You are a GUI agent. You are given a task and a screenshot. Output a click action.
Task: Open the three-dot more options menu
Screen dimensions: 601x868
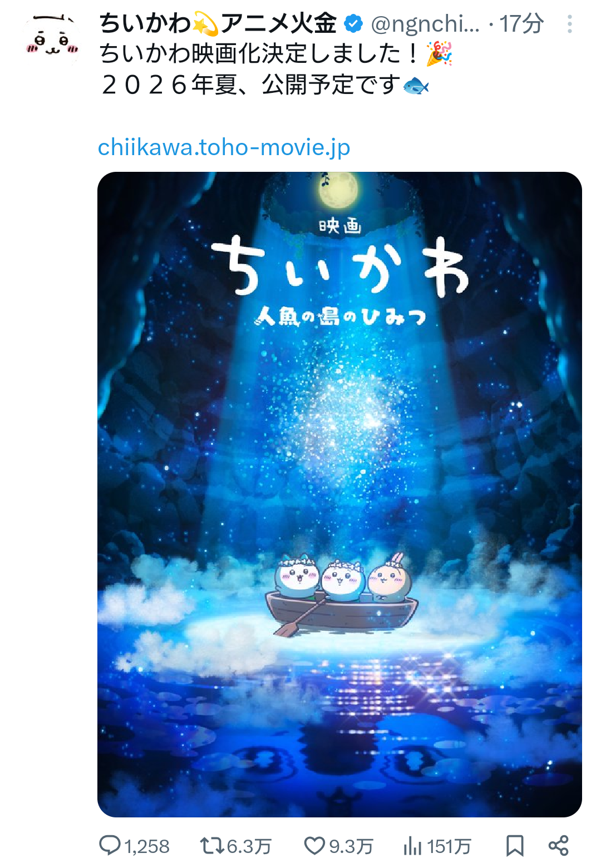tap(569, 24)
